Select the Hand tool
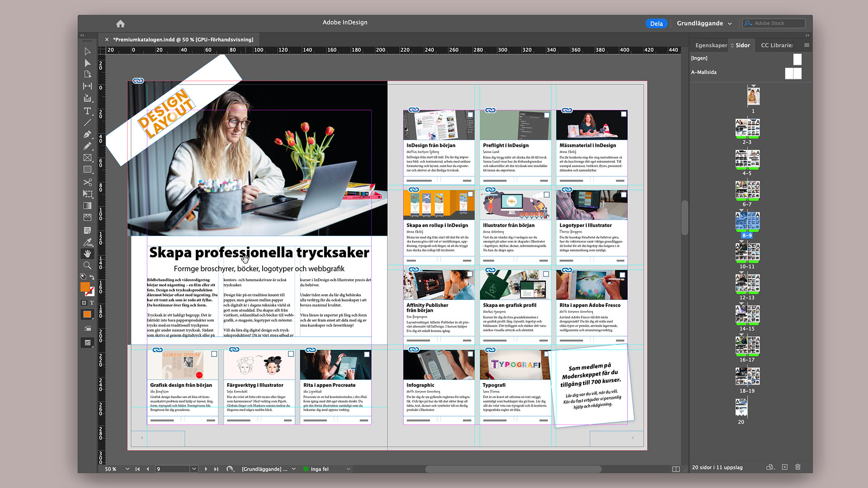The height and width of the screenshot is (488, 868). click(87, 253)
